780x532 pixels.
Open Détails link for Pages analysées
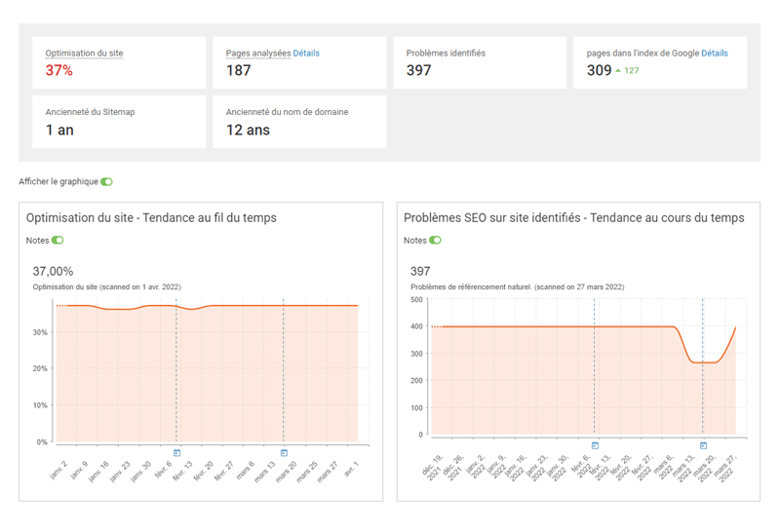[x=306, y=54]
